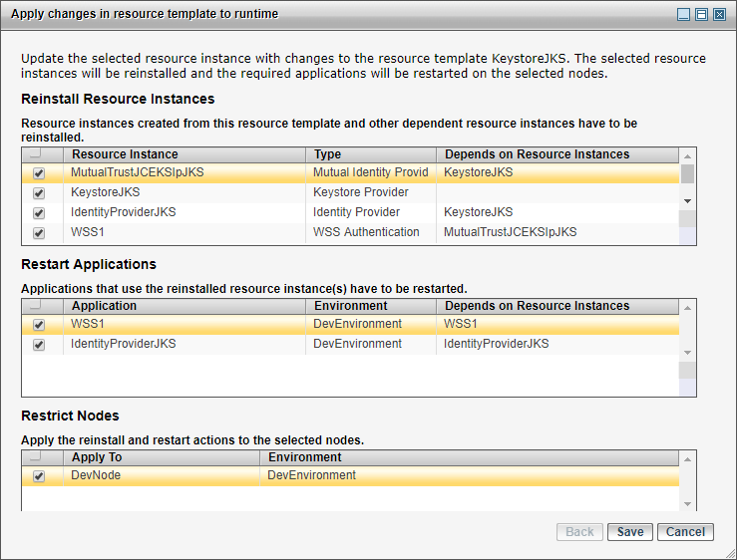Click the disabled Back button

click(579, 532)
